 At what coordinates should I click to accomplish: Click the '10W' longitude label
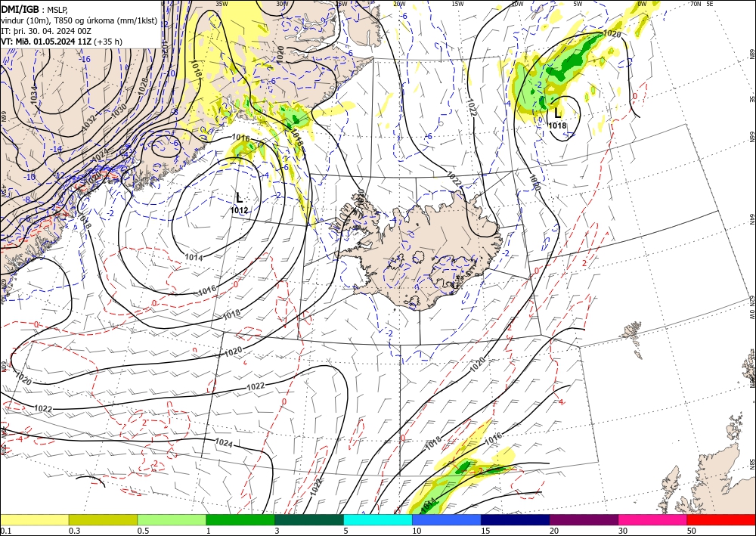[x=517, y=3]
